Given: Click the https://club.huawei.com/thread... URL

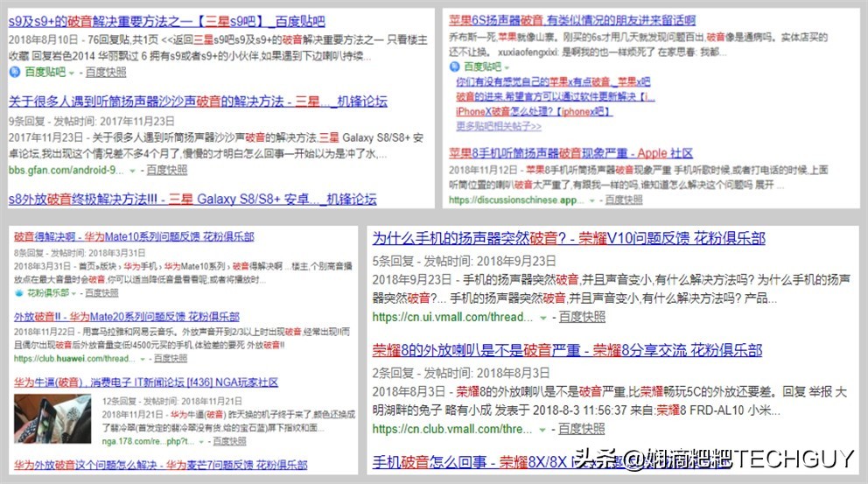Looking at the screenshot, I should (x=74, y=359).
